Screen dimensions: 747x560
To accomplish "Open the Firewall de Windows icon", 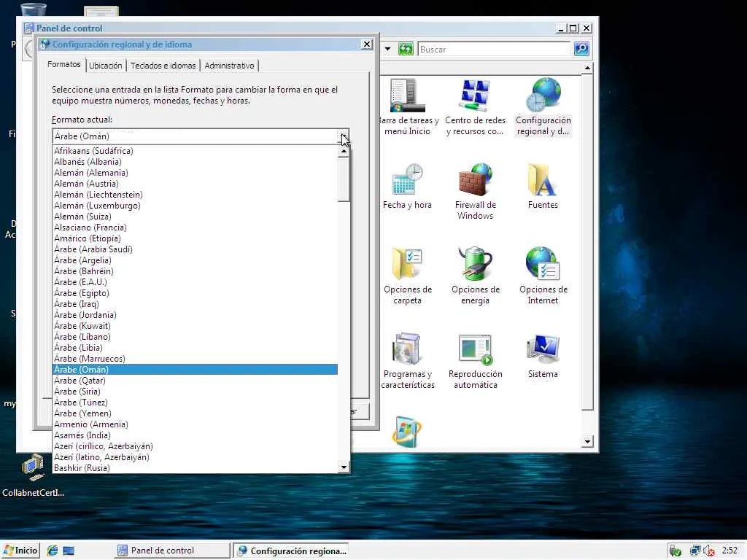I will coord(475,192).
